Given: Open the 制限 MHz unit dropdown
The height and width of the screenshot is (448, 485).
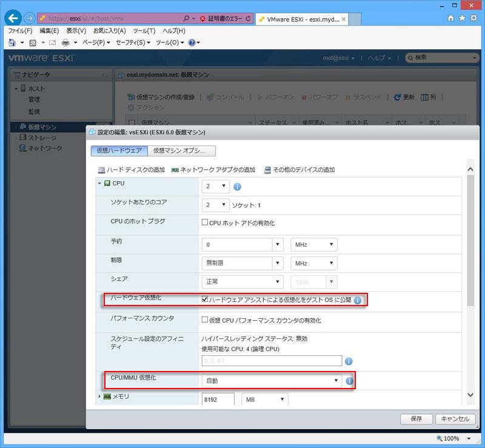Looking at the screenshot, I should pos(314,263).
